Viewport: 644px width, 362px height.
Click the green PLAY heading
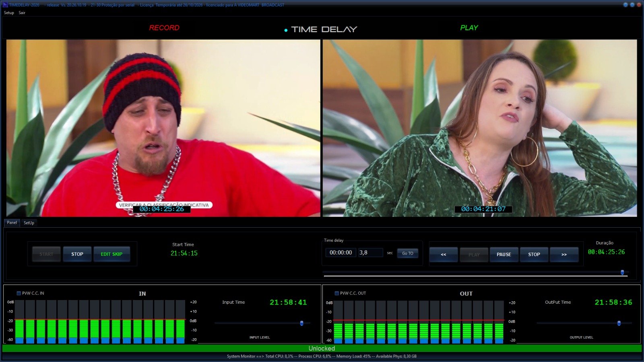(469, 28)
